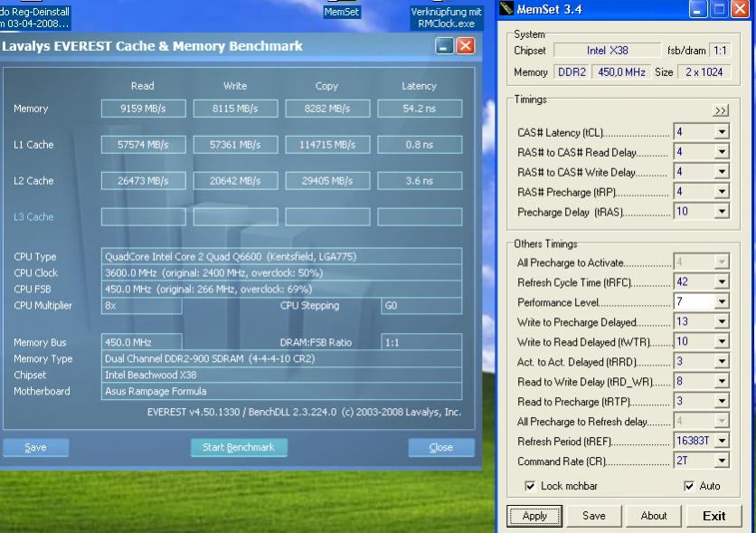Click the MemSet Chipset field Intel X38
The image size is (756, 533).
(607, 50)
